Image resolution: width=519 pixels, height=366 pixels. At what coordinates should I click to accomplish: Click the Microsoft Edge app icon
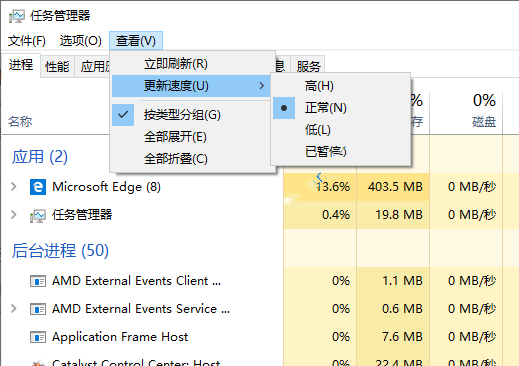38,187
